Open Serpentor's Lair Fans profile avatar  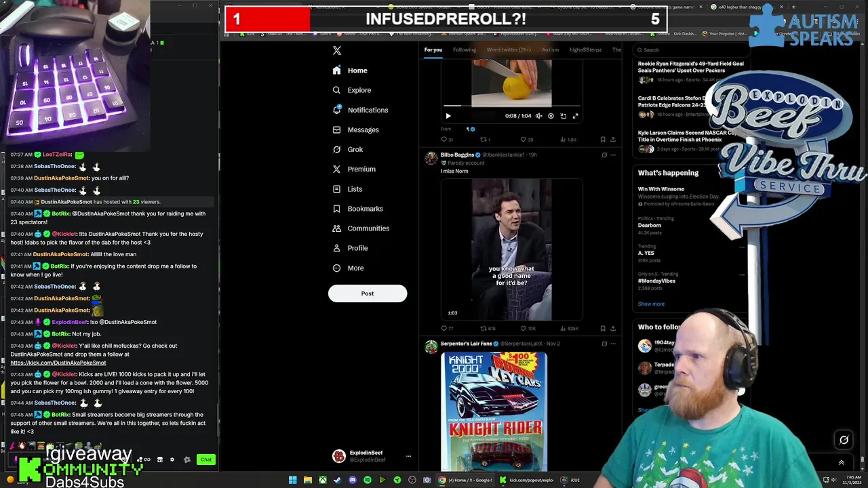tap(431, 347)
